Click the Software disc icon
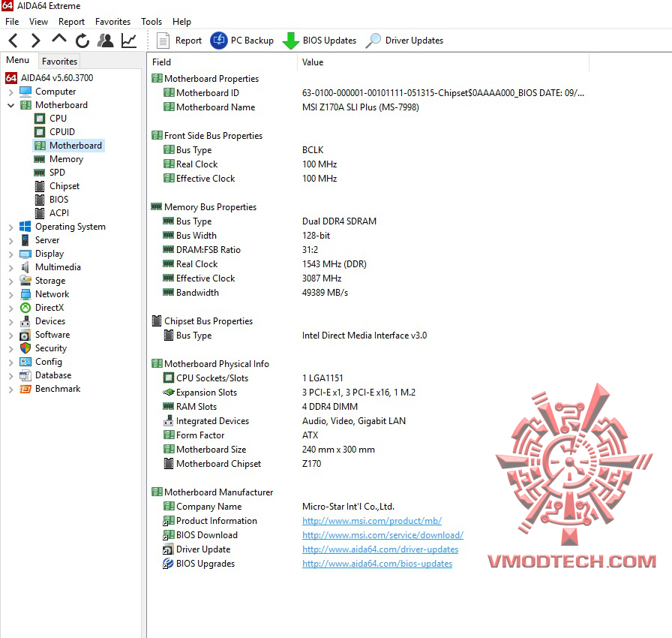This screenshot has height=638, width=672. click(25, 335)
